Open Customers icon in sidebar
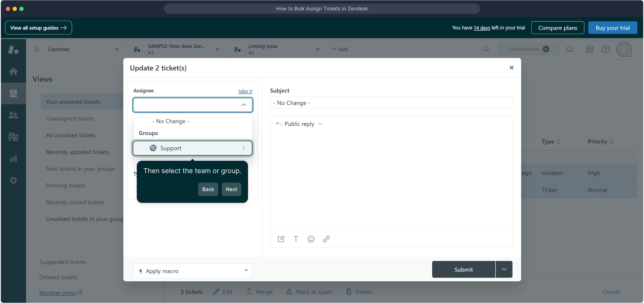 (13, 115)
